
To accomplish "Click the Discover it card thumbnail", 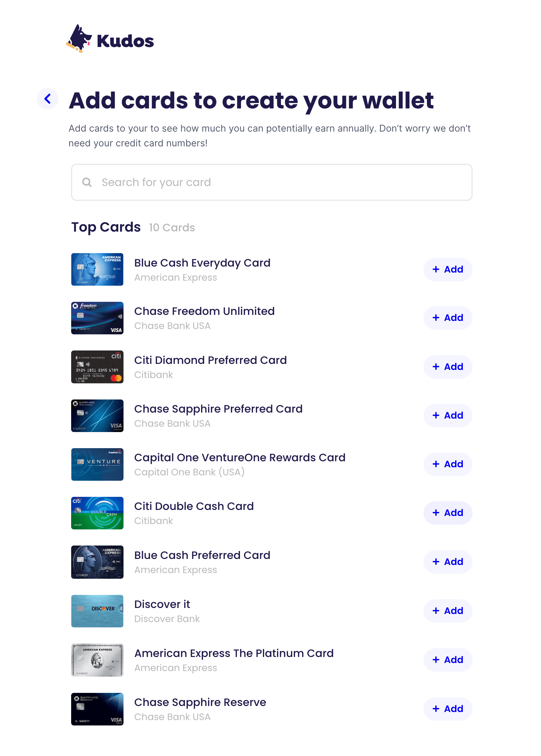I will tap(97, 611).
